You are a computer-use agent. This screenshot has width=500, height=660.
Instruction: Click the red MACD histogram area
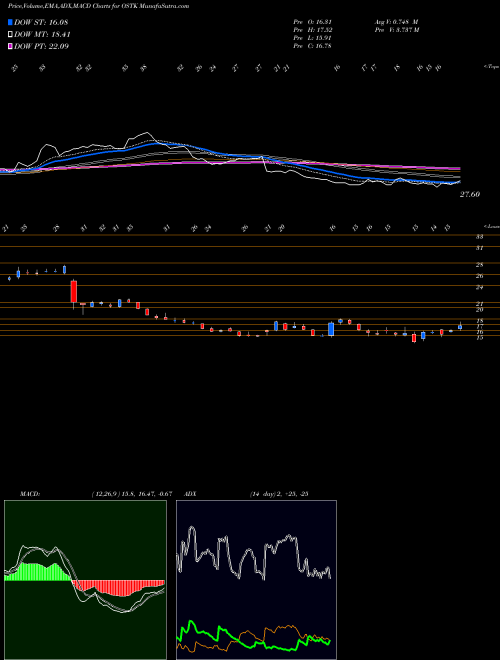(120, 588)
